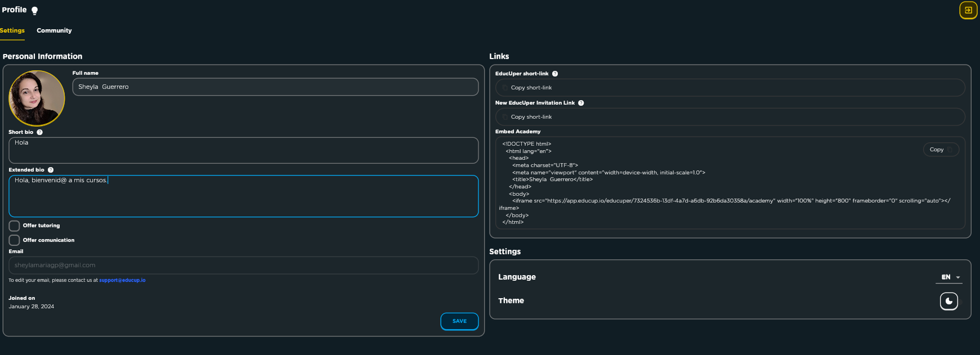Open the EN language dropdown
The width and height of the screenshot is (980, 355).
point(950,277)
